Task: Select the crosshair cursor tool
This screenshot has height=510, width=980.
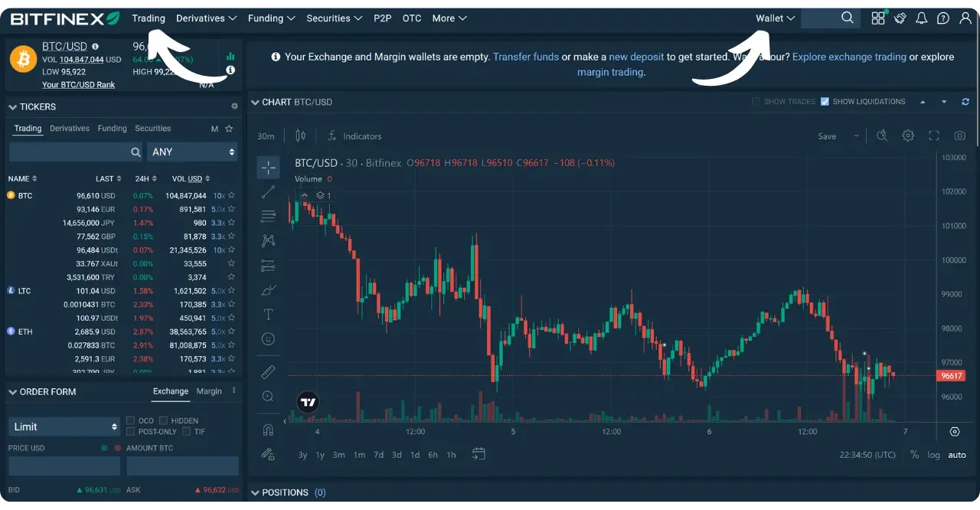Action: point(268,167)
